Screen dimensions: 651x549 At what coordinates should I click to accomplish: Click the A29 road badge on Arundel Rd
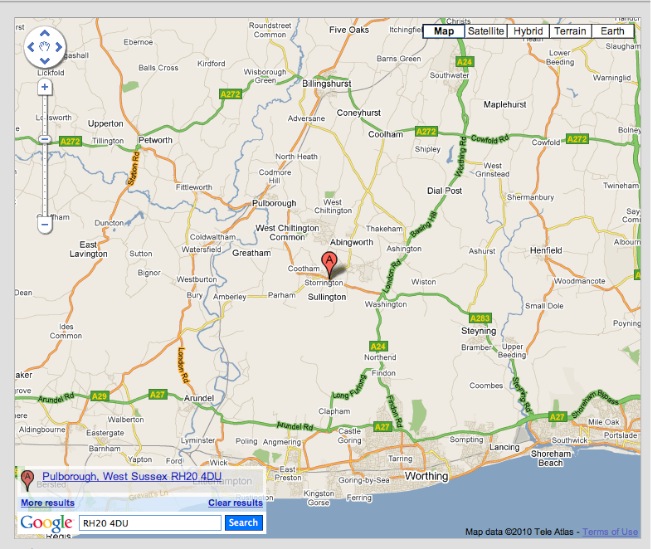click(99, 396)
